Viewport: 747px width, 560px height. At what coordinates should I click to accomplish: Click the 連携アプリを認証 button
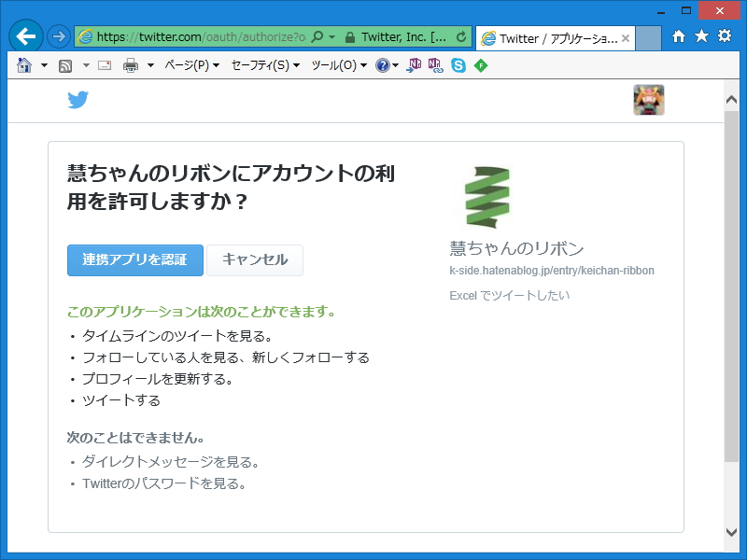(134, 260)
